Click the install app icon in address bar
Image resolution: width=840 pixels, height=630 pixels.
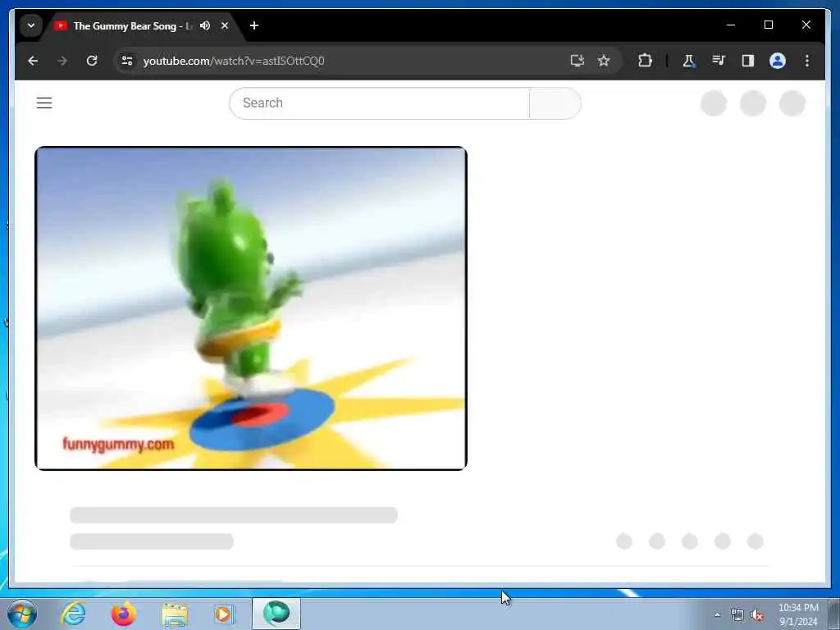[x=577, y=61]
